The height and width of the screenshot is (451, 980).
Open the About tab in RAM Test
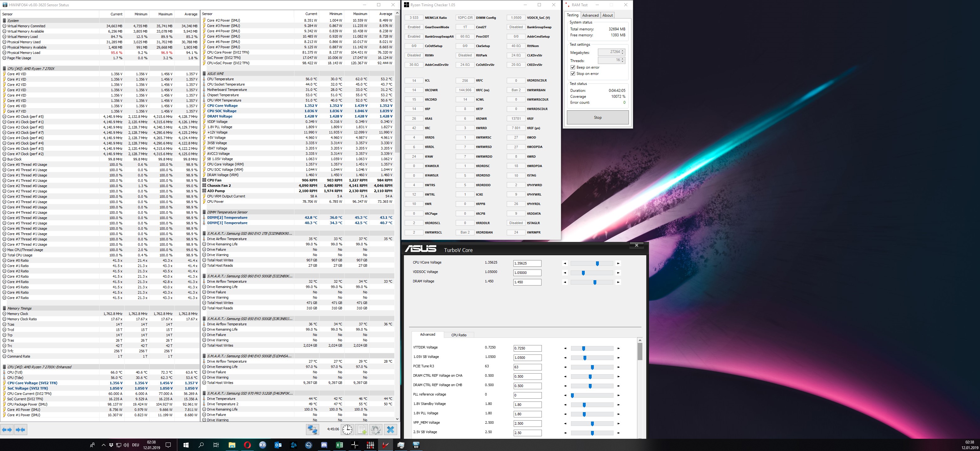pyautogui.click(x=607, y=15)
